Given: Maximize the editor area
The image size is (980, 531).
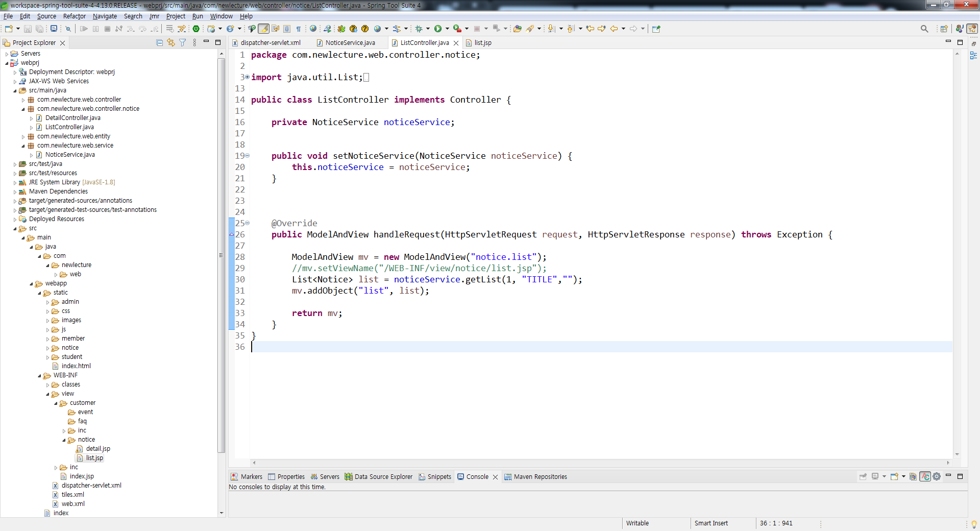Looking at the screenshot, I should pyautogui.click(x=960, y=42).
